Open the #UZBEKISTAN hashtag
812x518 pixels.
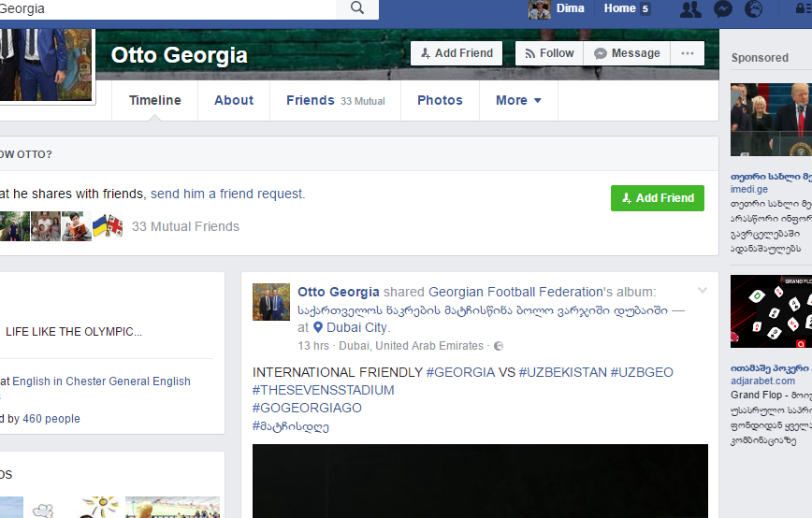tap(562, 372)
